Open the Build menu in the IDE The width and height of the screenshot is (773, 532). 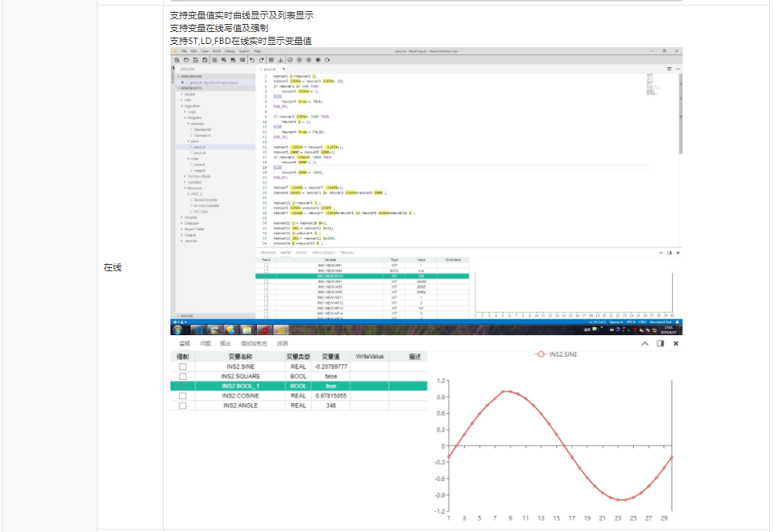click(216, 50)
